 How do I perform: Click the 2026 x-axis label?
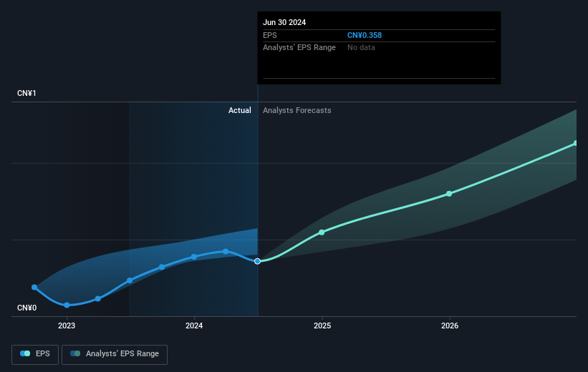click(x=450, y=325)
